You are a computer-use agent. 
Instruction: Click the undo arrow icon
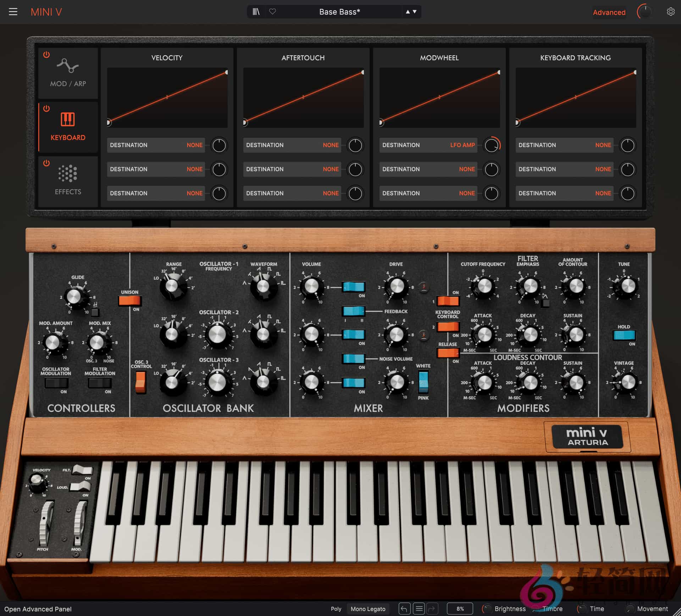pos(404,609)
